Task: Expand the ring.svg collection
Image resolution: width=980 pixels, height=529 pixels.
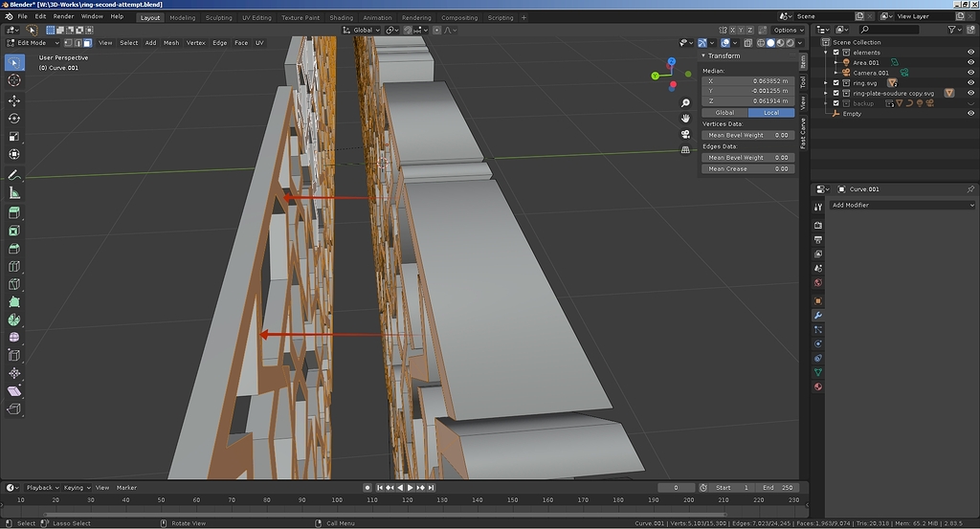Action: point(826,83)
